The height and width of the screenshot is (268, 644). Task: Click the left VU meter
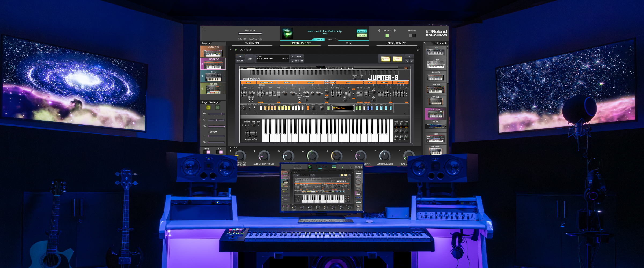[x=386, y=59]
